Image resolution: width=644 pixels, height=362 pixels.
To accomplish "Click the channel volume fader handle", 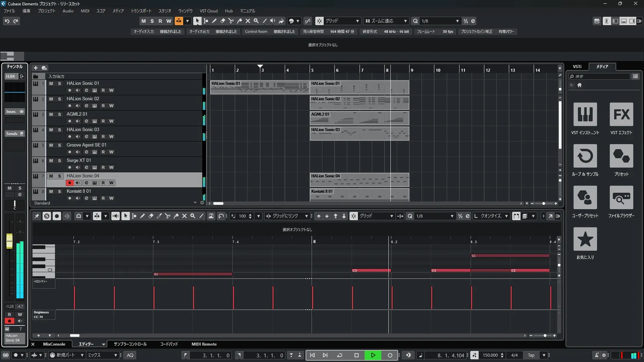I will [9, 241].
